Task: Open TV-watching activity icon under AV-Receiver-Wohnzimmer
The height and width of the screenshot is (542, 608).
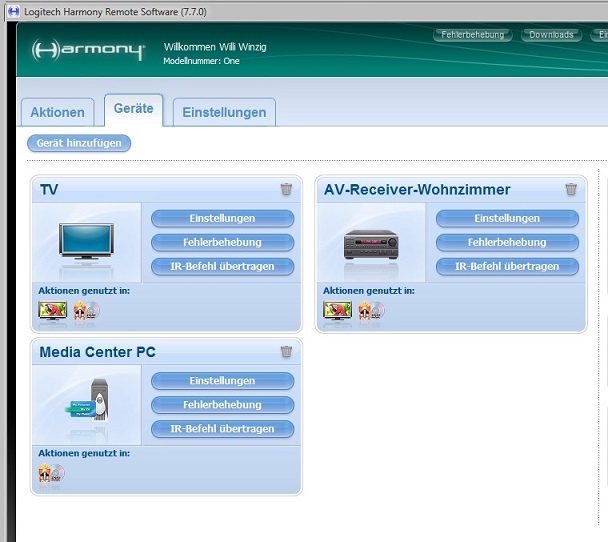Action: click(337, 311)
